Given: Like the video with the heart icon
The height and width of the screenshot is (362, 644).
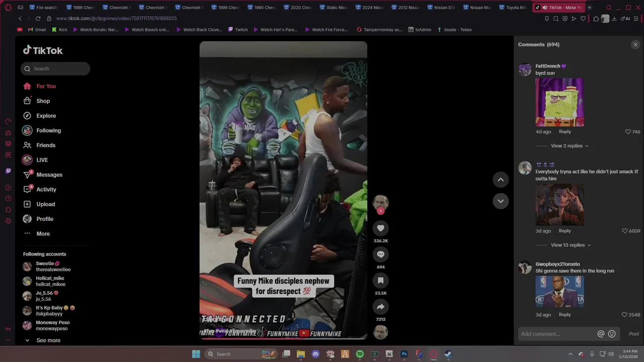Looking at the screenshot, I should pyautogui.click(x=380, y=228).
